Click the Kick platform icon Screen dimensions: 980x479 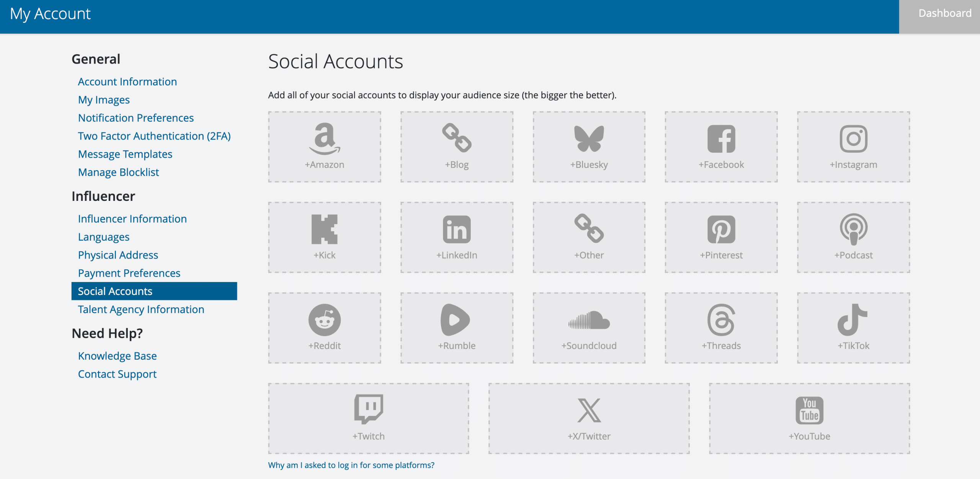click(x=324, y=229)
